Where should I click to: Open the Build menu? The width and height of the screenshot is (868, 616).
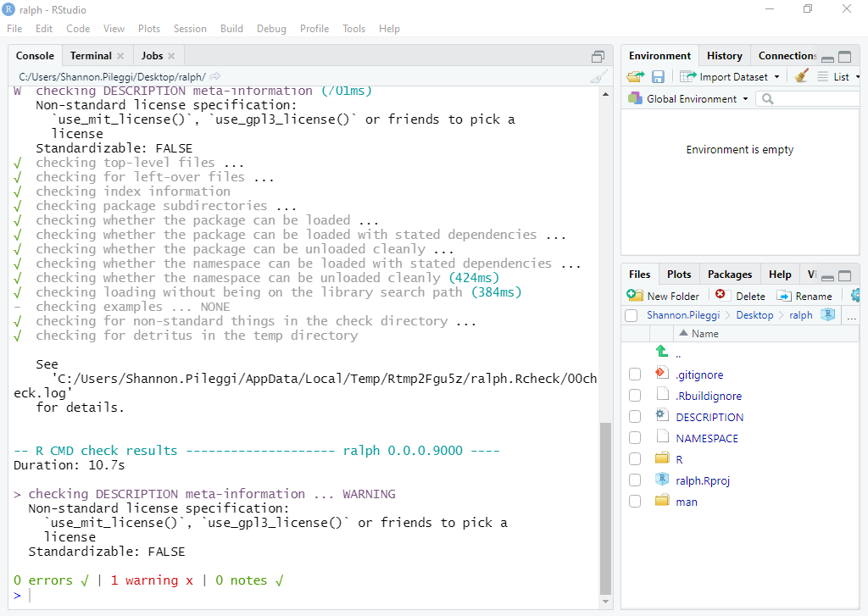[x=231, y=29]
